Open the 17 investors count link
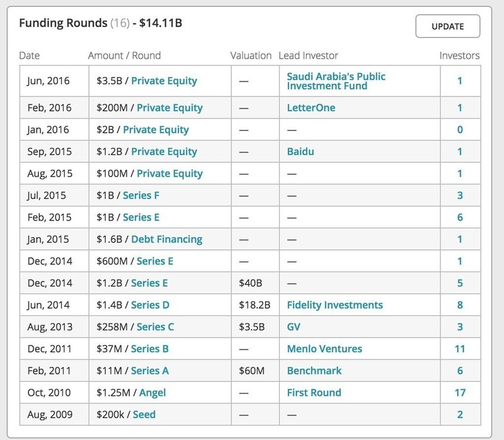504x440 pixels. tap(460, 393)
